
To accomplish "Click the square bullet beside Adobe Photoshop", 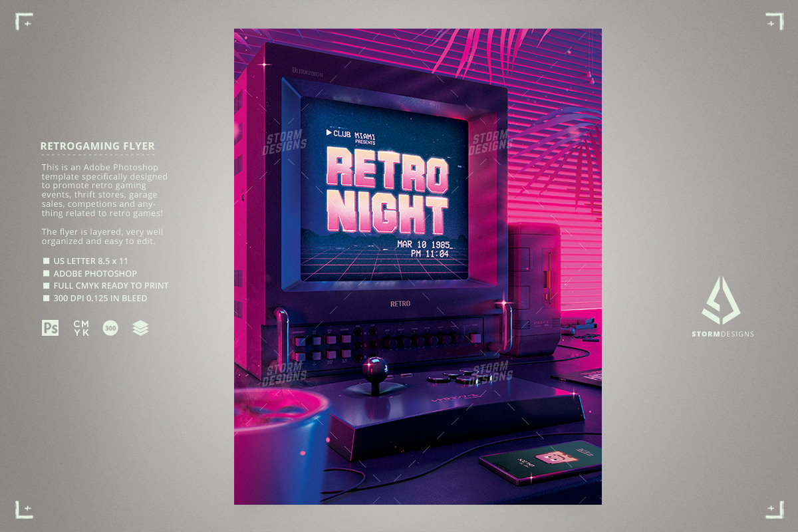I will point(47,273).
